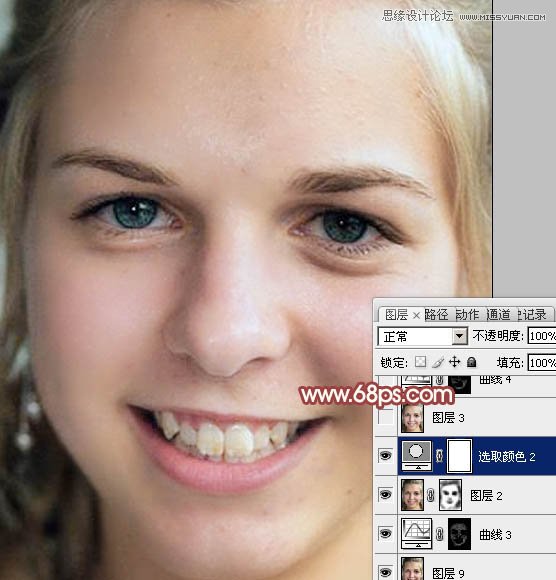Switch to the 路径 (Paths) tab
556x580 pixels.
point(436,315)
